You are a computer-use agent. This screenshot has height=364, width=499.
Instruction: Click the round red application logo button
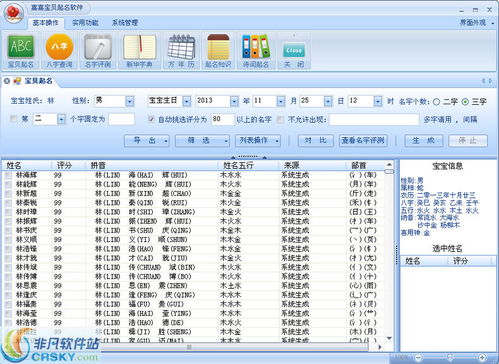point(13,13)
